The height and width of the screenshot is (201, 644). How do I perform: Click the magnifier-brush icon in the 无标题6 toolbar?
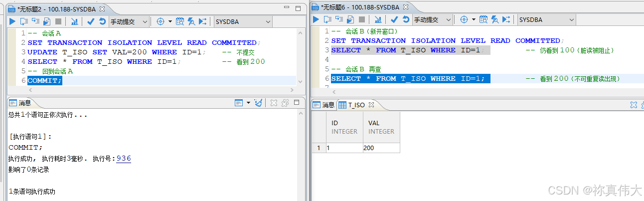[x=494, y=19]
